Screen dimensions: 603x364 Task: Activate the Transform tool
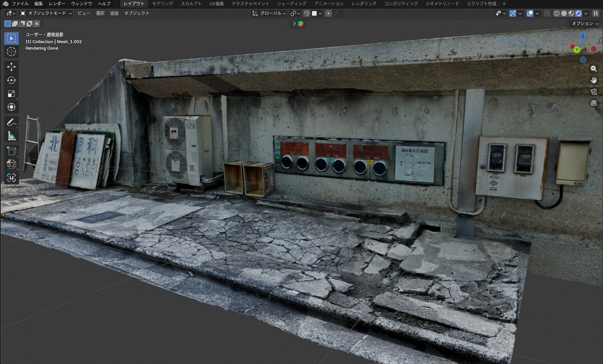coord(12,107)
